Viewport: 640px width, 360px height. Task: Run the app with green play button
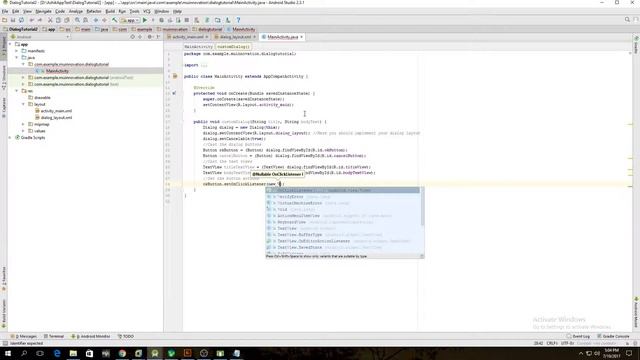tap(144, 20)
